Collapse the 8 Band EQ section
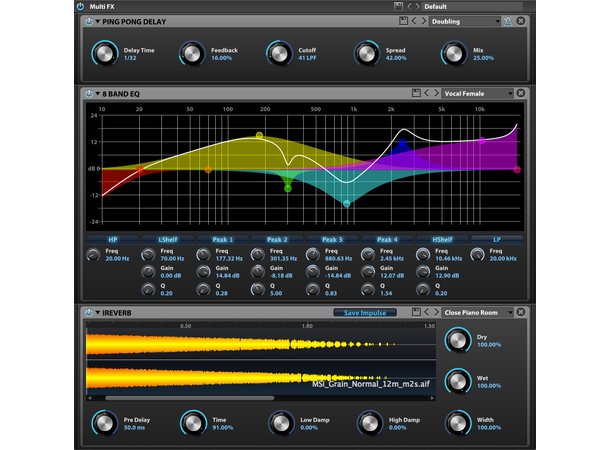This screenshot has width=610, height=450. tap(98, 94)
